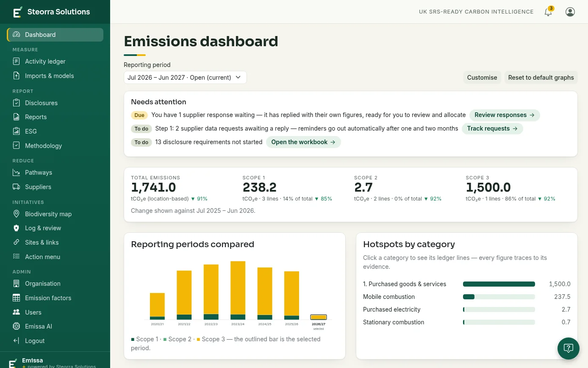
Task: Click Purchased electricity category row
Action: [x=467, y=309]
